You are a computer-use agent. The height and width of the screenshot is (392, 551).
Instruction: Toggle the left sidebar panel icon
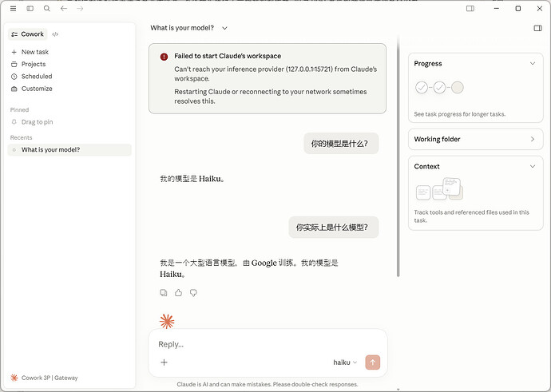point(30,9)
